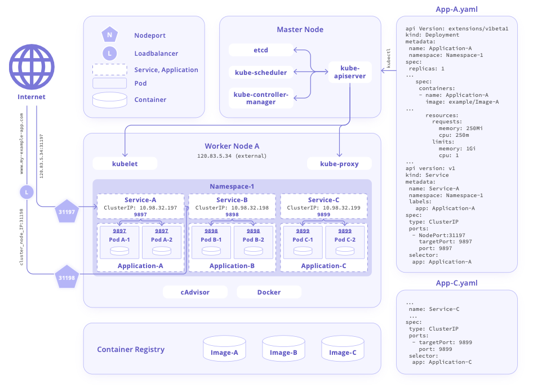533x392 pixels.
Task: Click the 31198 nodeport pentagon
Action: coord(66,277)
